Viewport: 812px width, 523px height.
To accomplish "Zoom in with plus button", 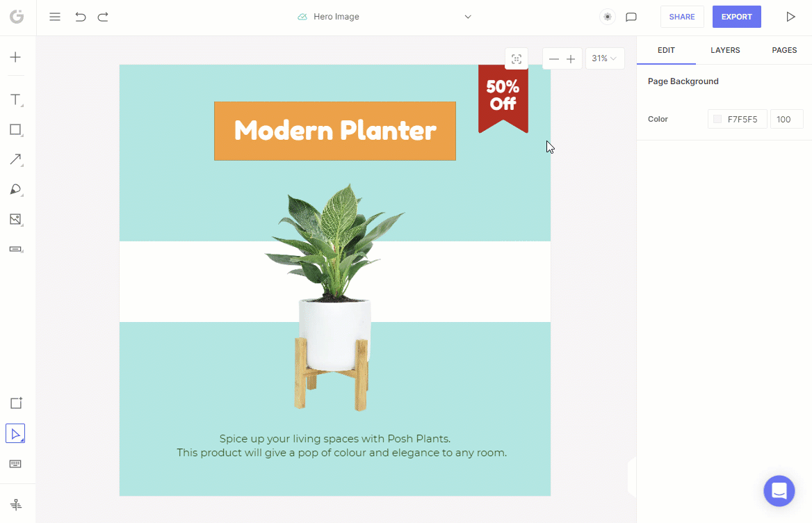I will pyautogui.click(x=571, y=59).
